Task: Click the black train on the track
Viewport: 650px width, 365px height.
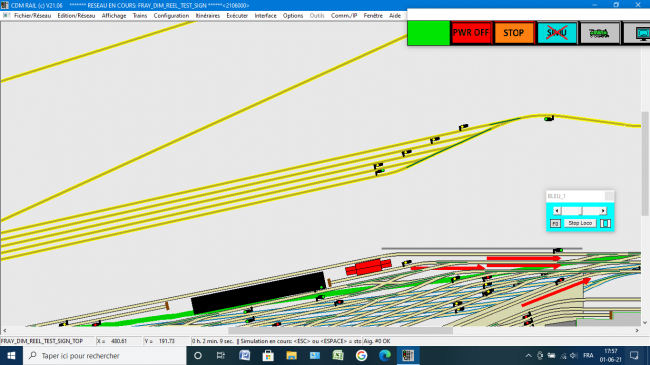Action: coord(258,292)
